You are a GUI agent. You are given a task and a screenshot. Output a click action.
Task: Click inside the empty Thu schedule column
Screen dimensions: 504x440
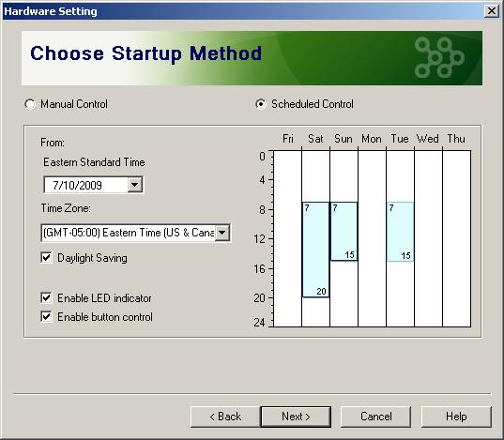click(x=457, y=238)
